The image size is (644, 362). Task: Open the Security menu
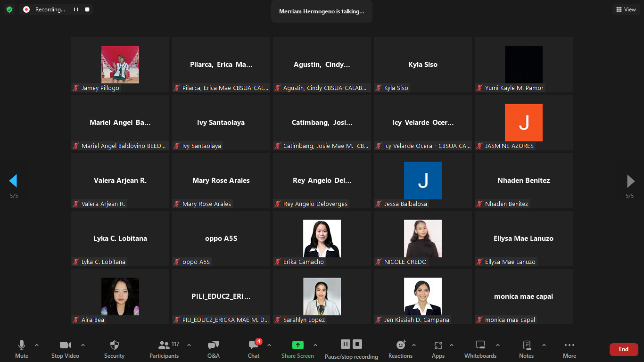(114, 349)
